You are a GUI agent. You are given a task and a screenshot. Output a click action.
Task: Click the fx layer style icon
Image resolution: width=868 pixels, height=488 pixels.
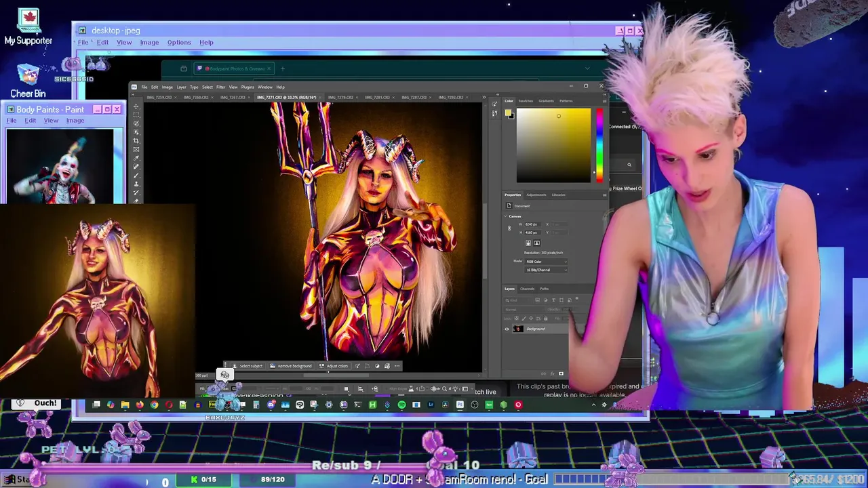[x=552, y=373]
